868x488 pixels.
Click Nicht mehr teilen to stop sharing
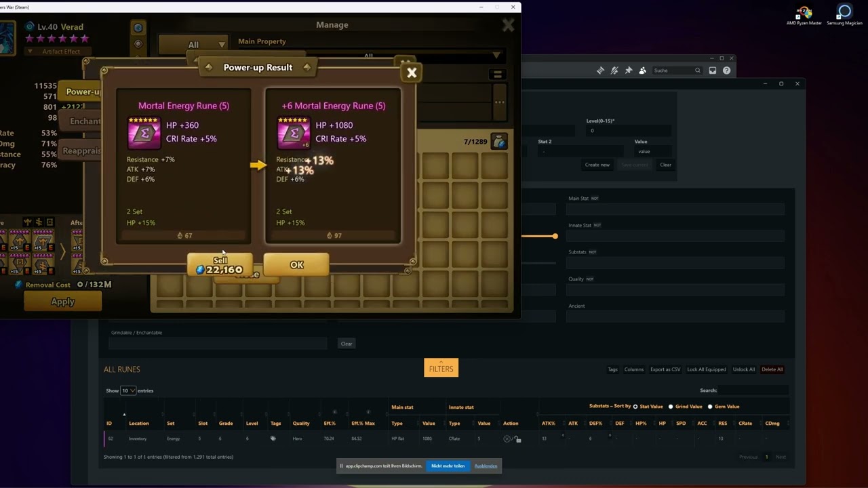click(x=448, y=466)
